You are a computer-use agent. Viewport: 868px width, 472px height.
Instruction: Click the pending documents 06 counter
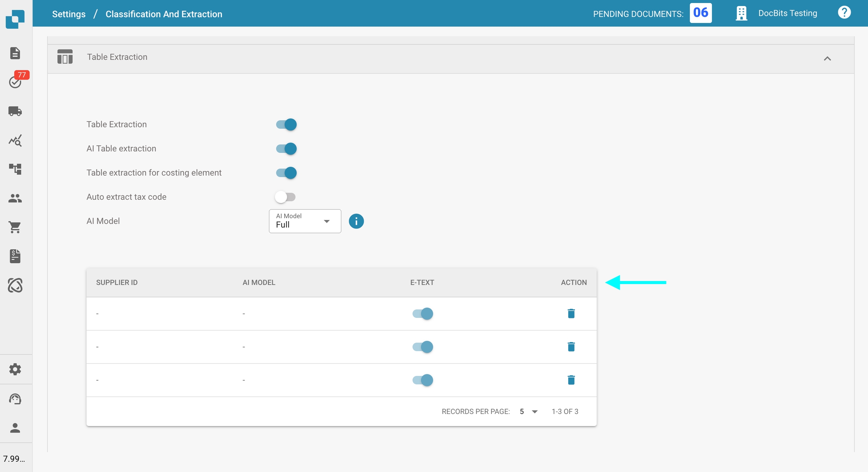tap(700, 13)
